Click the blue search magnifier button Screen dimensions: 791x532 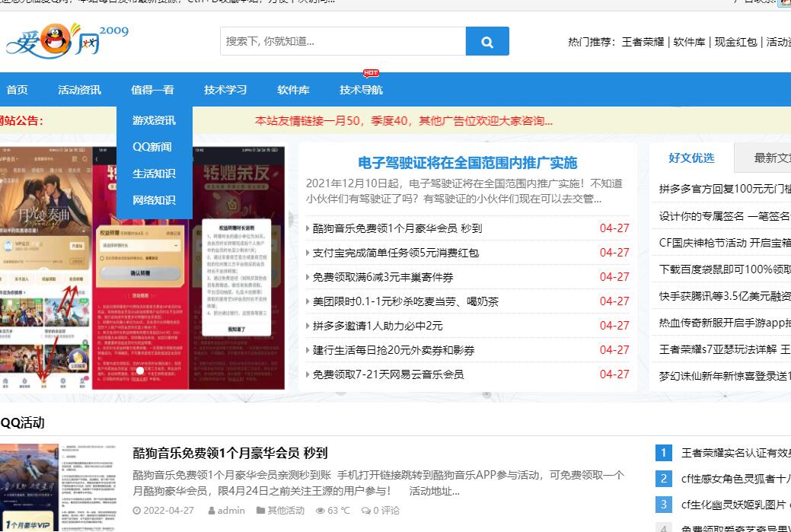(x=487, y=42)
